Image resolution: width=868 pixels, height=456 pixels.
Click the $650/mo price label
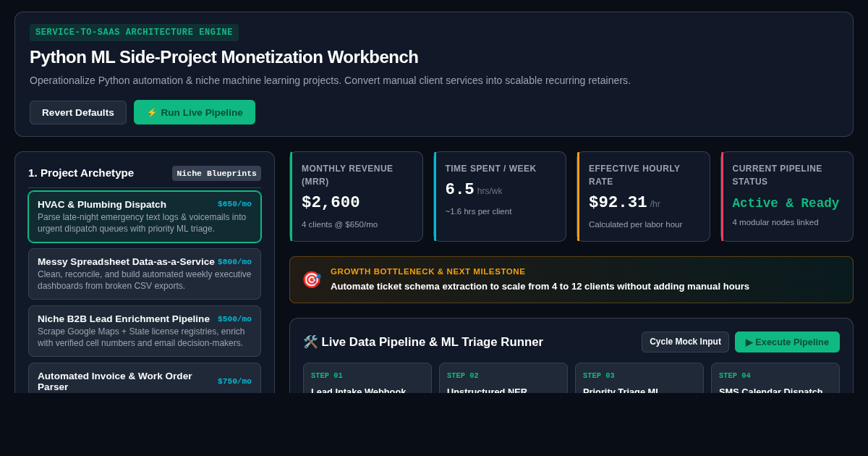point(234,204)
